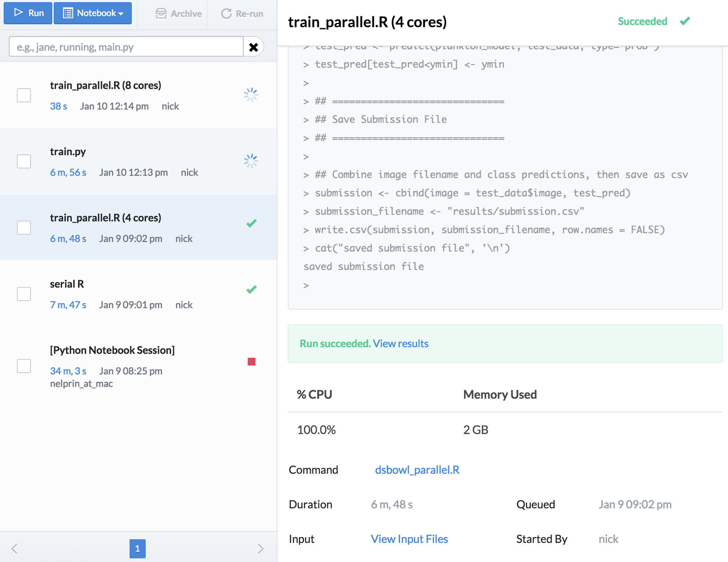Open dsbowl_parallel.R command link
Image resolution: width=728 pixels, height=562 pixels.
pyautogui.click(x=417, y=470)
